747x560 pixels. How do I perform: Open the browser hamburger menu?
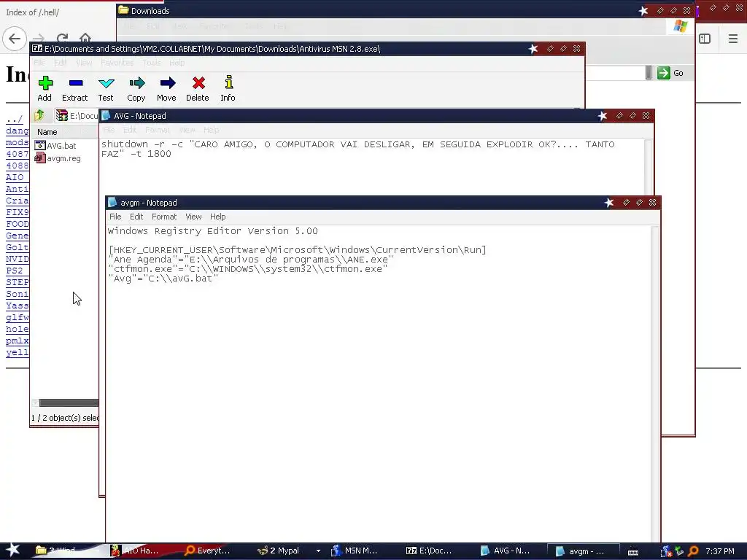tap(732, 39)
